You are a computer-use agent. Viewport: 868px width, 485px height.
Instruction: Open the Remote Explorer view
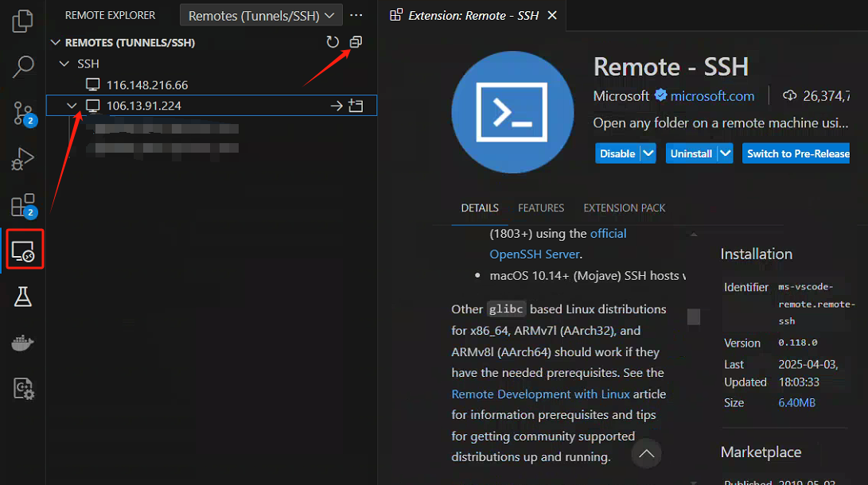tap(23, 251)
